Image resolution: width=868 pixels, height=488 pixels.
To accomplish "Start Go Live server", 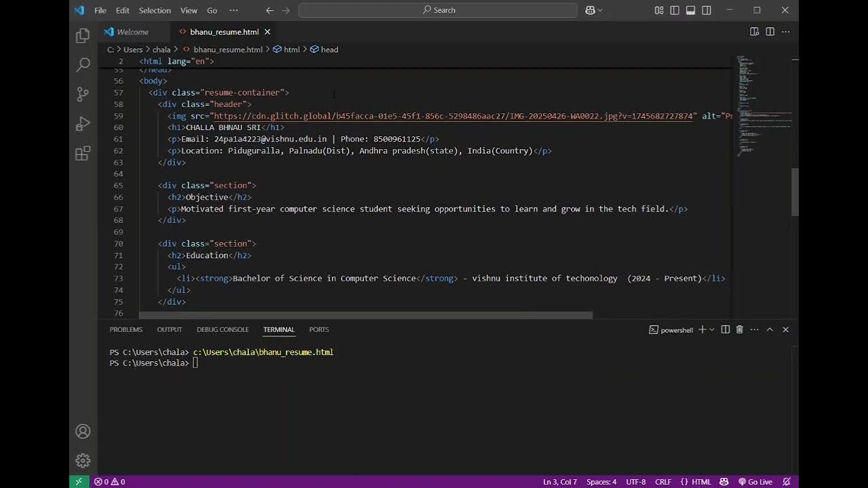I will coord(755,482).
